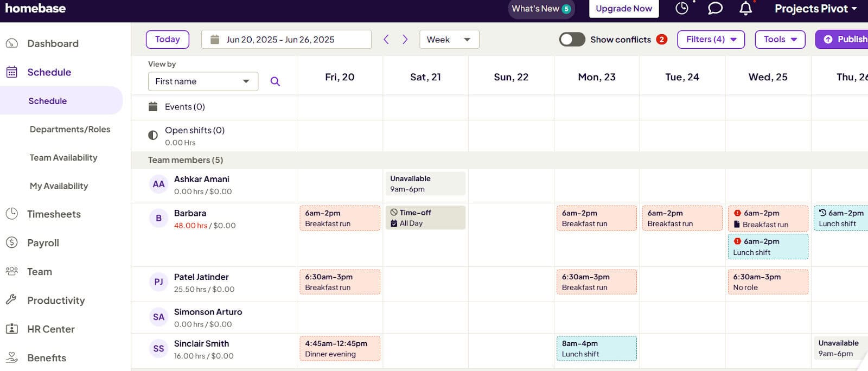This screenshot has width=868, height=371.
Task: Click Sinclair Smith's SS avatar
Action: 158,349
